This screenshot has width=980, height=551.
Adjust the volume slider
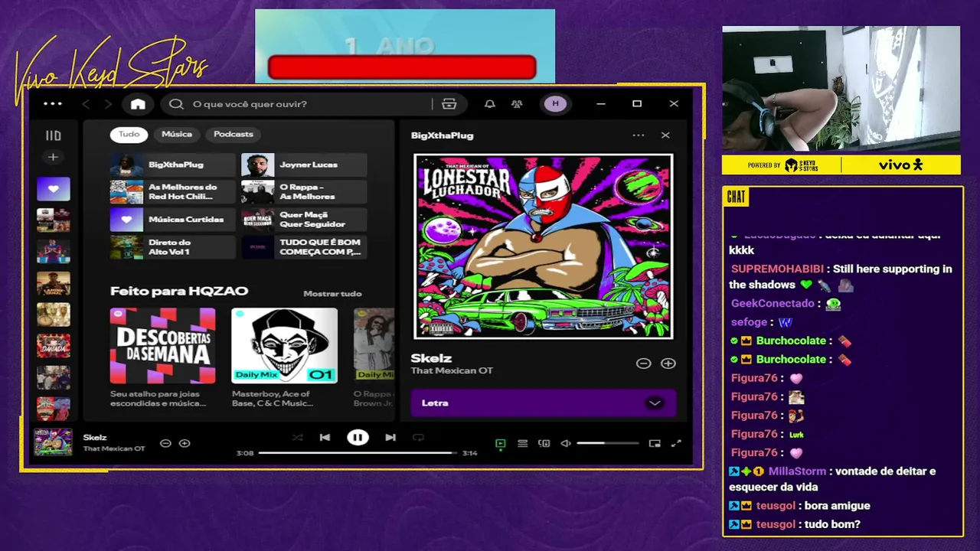[x=608, y=443]
